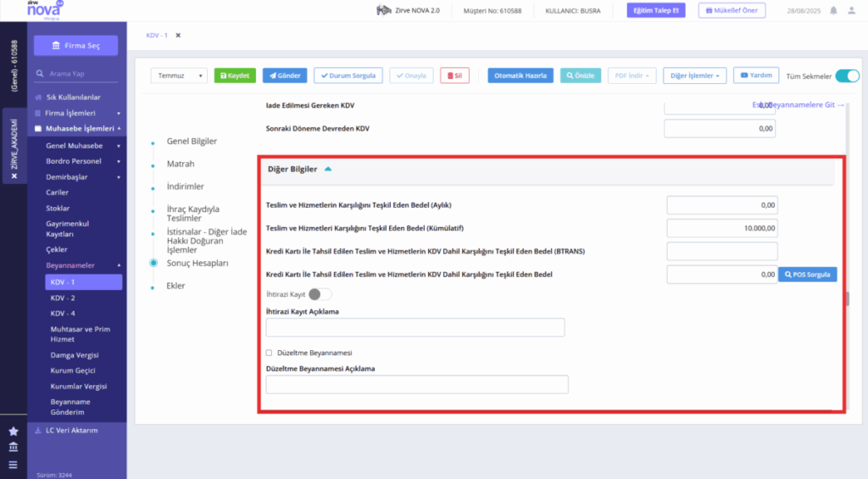Click the bank building icon in the bottom bar
The image size is (868, 479).
pos(14,447)
